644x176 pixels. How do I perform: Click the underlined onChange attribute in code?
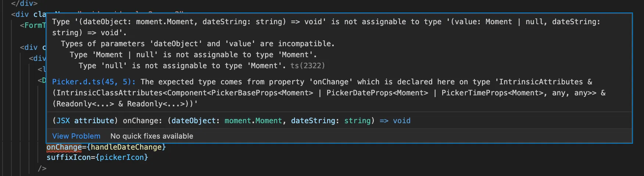click(64, 147)
